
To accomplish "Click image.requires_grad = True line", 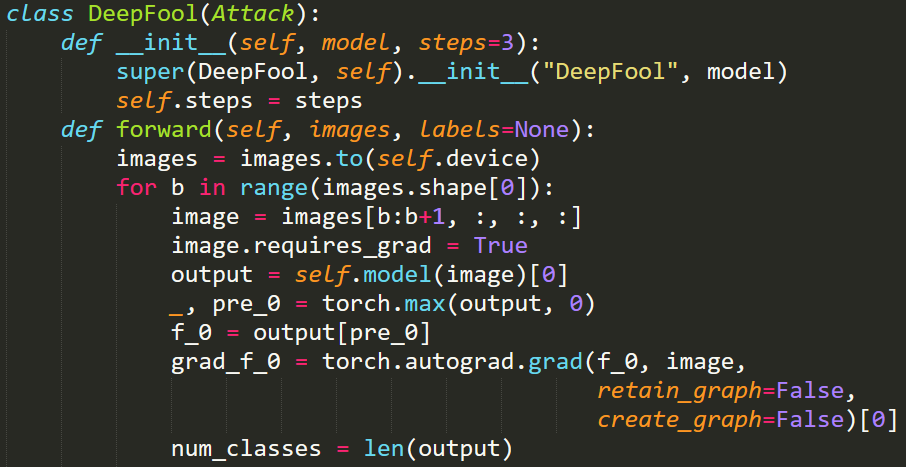I will point(349,246).
